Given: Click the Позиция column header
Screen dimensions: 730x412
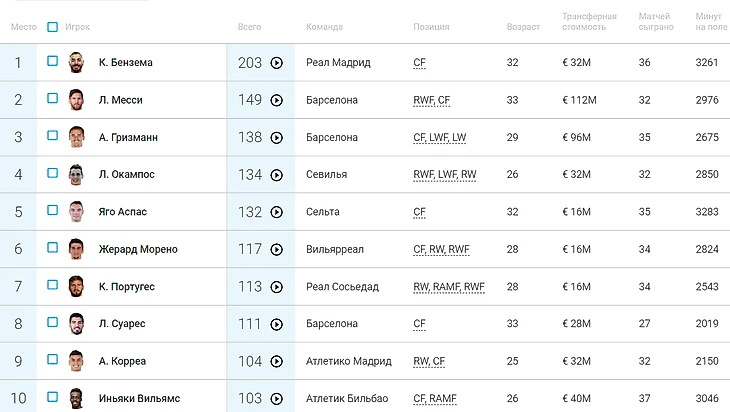Looking at the screenshot, I should 430,27.
